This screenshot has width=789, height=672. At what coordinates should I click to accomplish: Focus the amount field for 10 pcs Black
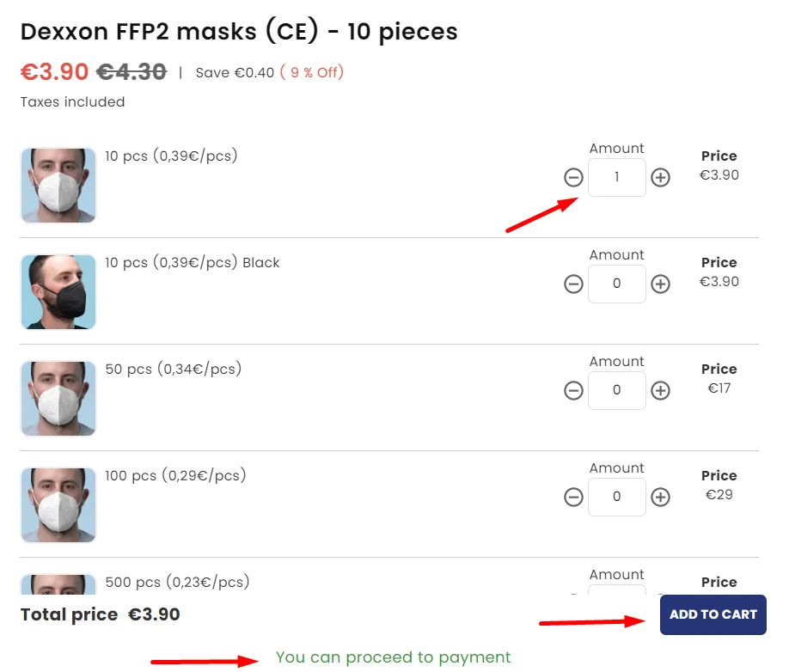(x=617, y=284)
